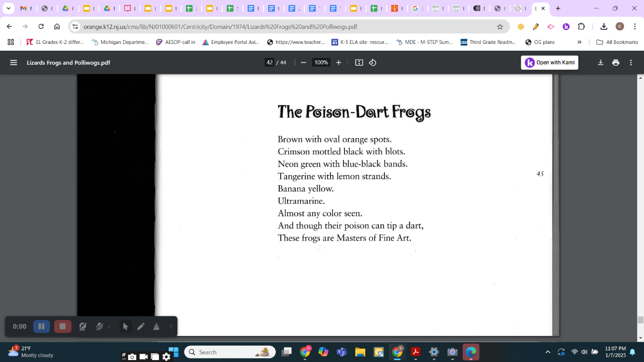The width and height of the screenshot is (644, 362).
Task: Open the weather widget Mostly cloudy
Action: point(31,352)
